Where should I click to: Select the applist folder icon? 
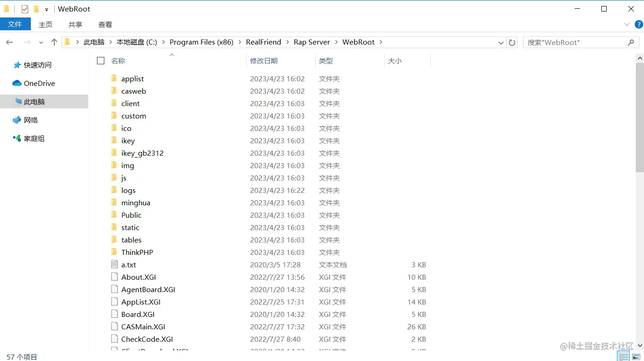click(114, 79)
